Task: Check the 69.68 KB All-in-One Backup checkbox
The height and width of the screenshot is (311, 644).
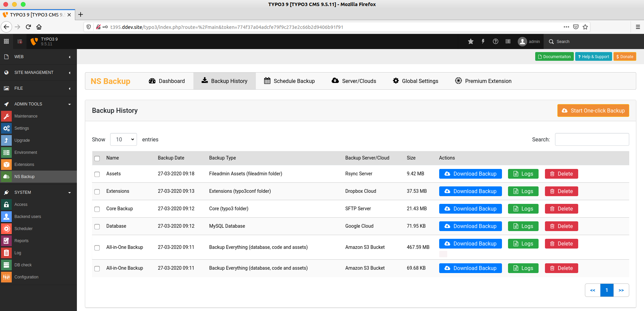Action: [x=97, y=268]
